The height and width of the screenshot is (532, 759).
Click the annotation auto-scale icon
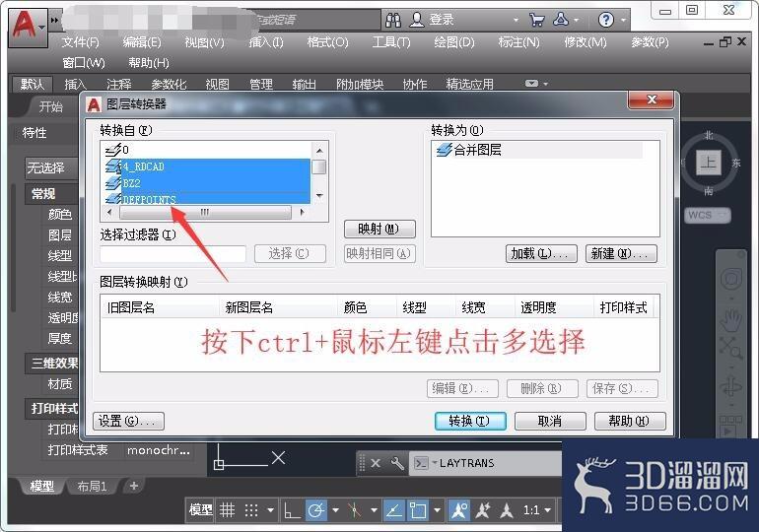tap(483, 510)
